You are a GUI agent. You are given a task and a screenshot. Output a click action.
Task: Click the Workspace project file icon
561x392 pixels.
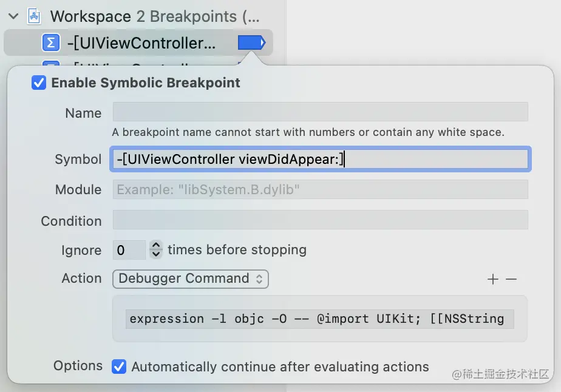(34, 16)
